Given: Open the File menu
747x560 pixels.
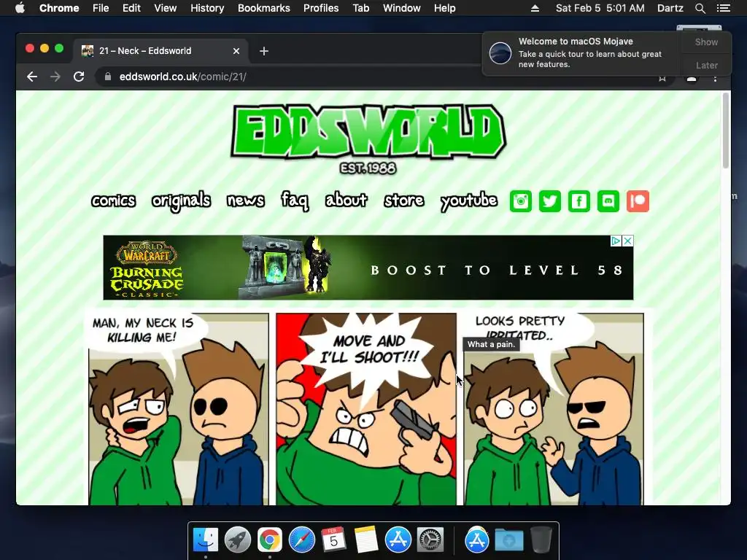Looking at the screenshot, I should pos(101,8).
